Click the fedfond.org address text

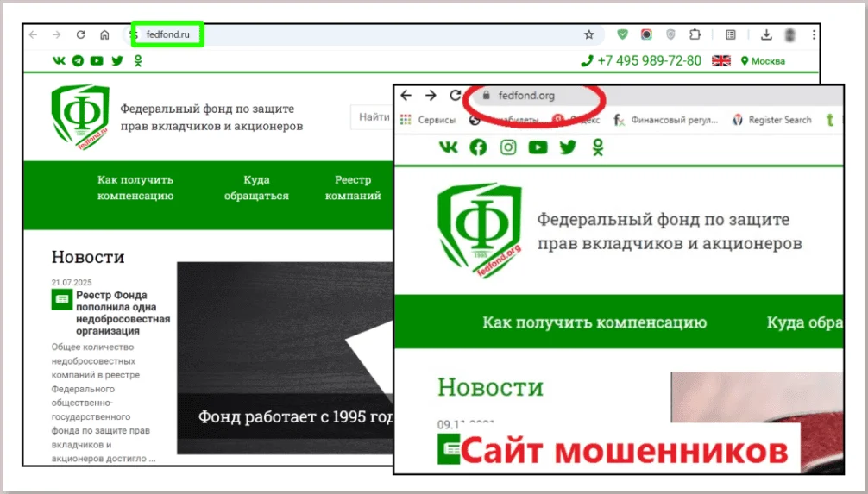526,95
